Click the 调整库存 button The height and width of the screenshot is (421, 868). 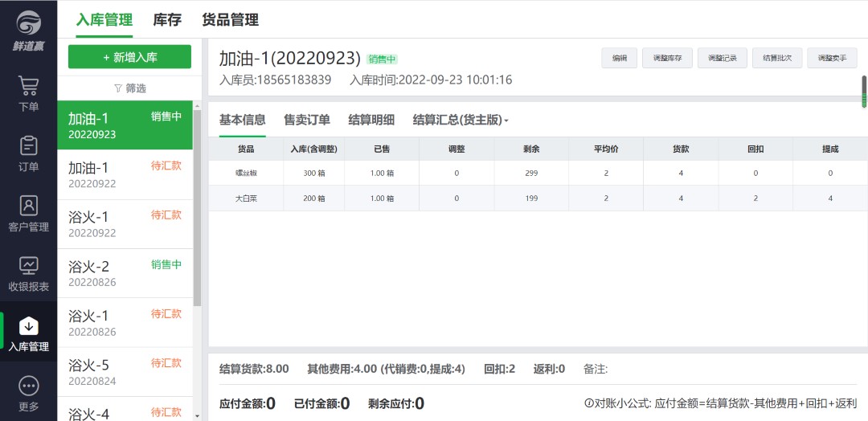667,58
